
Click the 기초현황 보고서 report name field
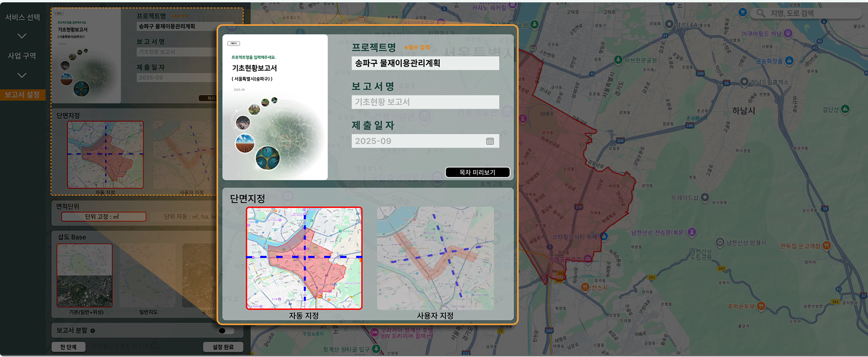[x=425, y=102]
